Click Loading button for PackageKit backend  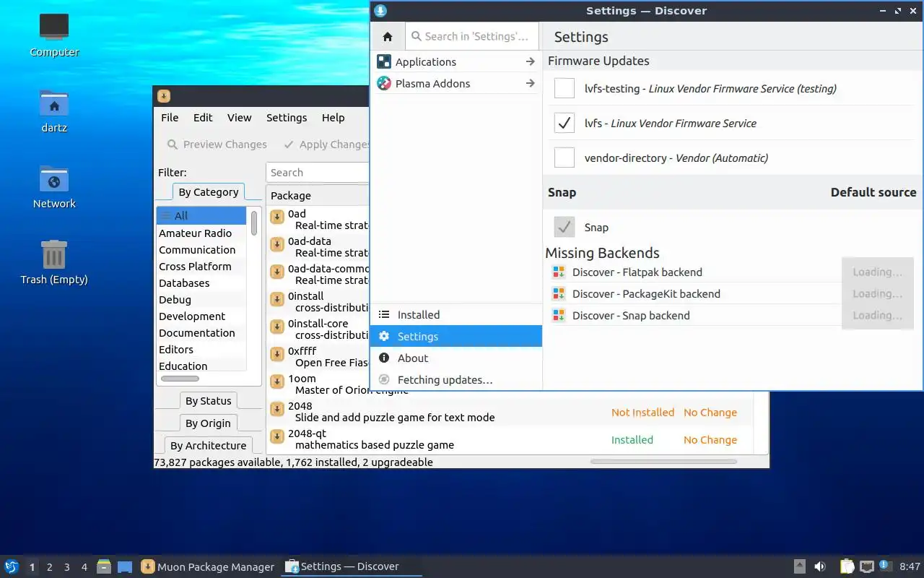pyautogui.click(x=877, y=294)
